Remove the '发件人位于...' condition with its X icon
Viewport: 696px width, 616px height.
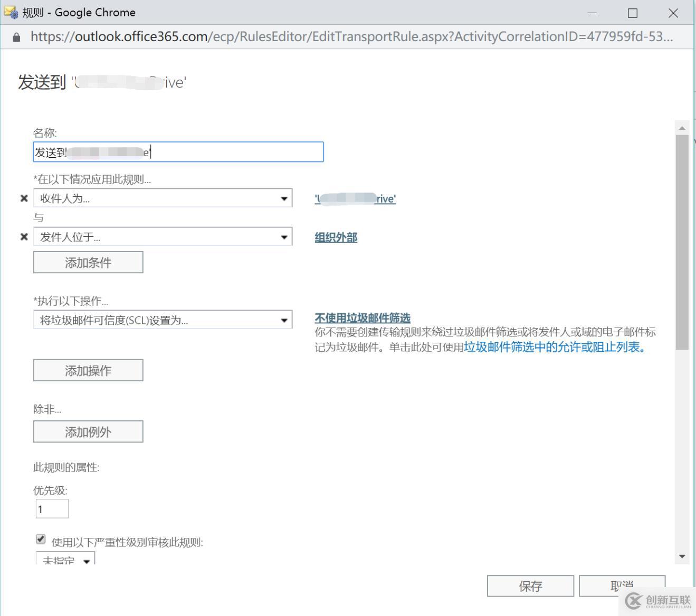coord(24,237)
